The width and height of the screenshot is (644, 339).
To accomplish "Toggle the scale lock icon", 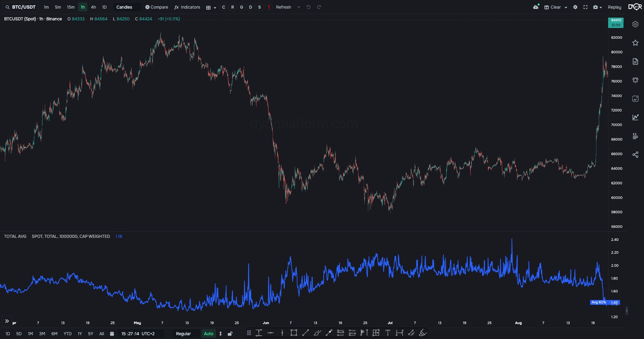I will click(x=230, y=334).
